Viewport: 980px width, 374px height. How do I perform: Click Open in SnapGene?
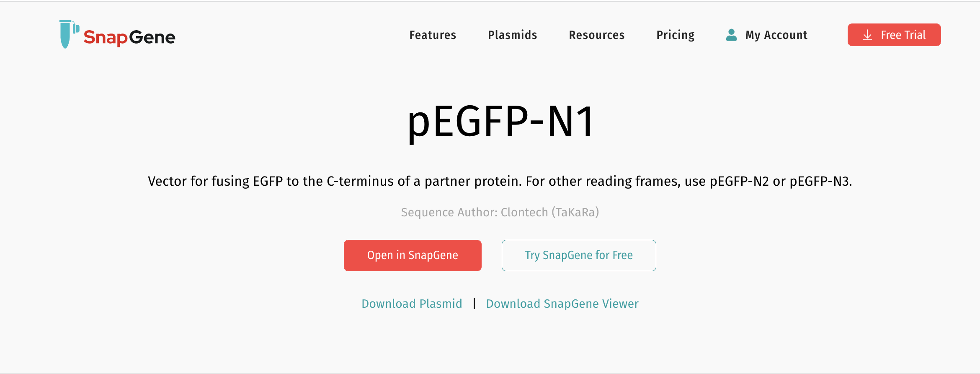point(412,255)
